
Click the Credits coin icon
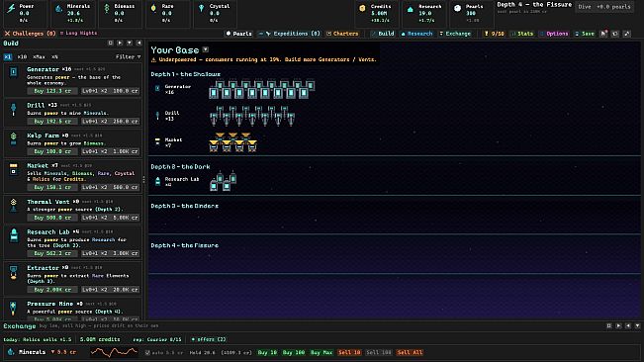pos(362,8)
